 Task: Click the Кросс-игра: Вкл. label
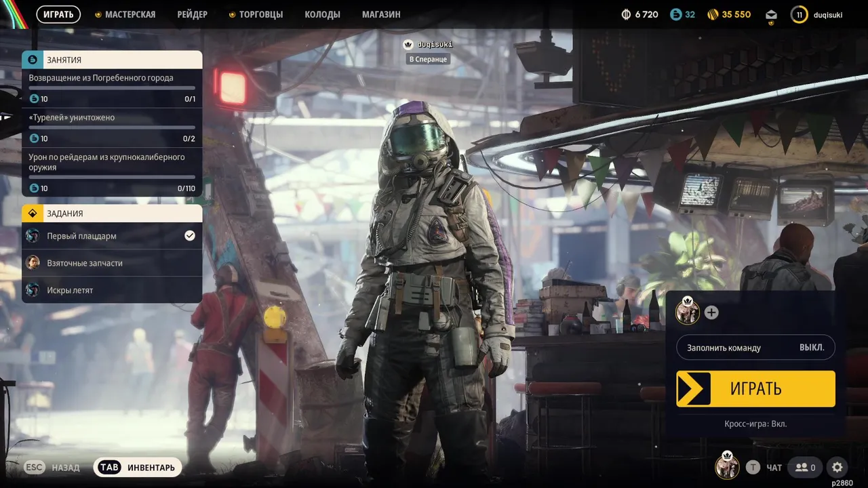tap(755, 424)
